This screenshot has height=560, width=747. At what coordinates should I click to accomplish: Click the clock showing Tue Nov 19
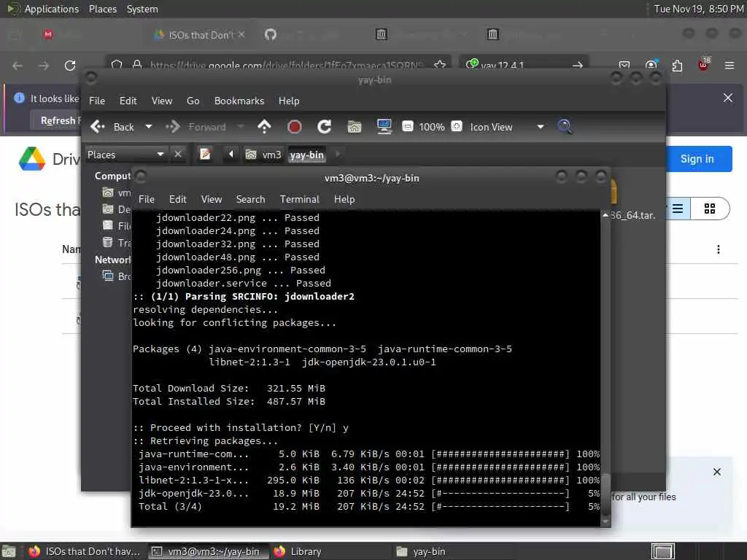[x=698, y=9]
